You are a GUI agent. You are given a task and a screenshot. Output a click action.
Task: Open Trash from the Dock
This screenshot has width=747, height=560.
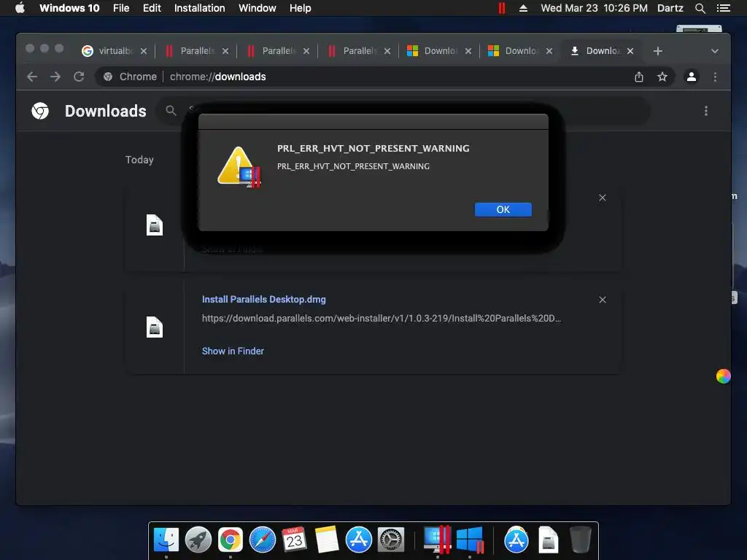(580, 540)
